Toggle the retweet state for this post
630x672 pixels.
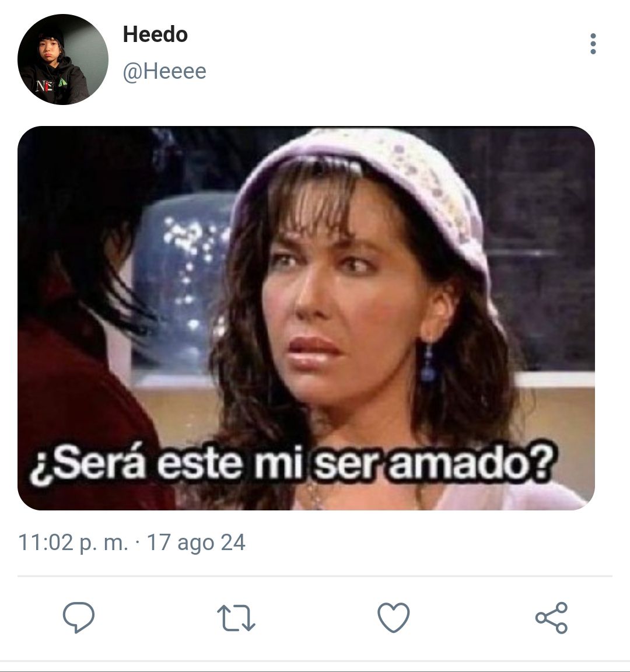(x=236, y=618)
